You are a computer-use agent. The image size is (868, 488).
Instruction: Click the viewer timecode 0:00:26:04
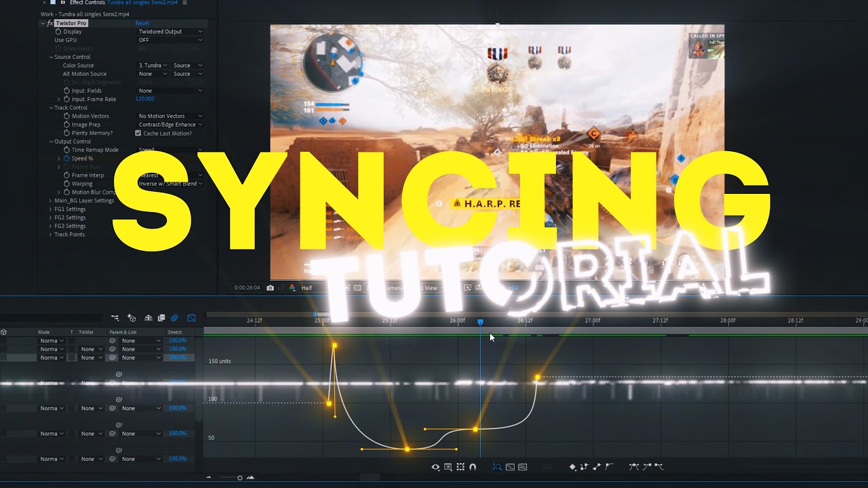click(248, 288)
